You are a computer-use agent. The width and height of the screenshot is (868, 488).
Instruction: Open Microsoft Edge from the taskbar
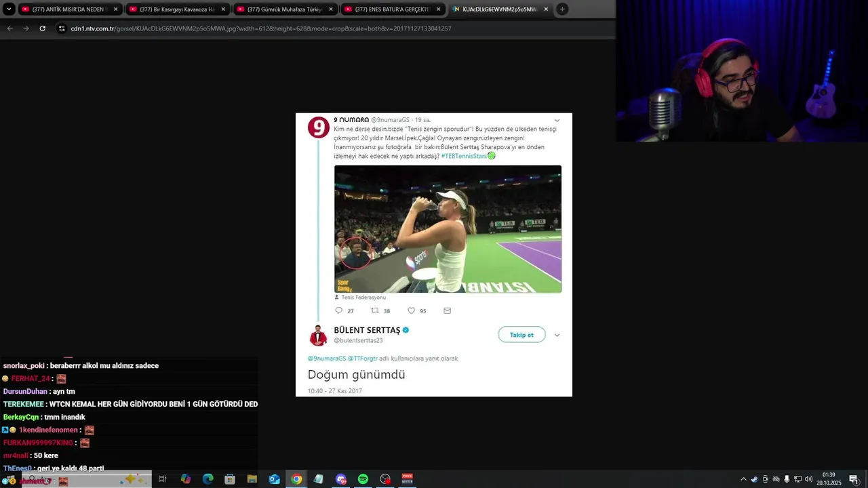pos(208,479)
